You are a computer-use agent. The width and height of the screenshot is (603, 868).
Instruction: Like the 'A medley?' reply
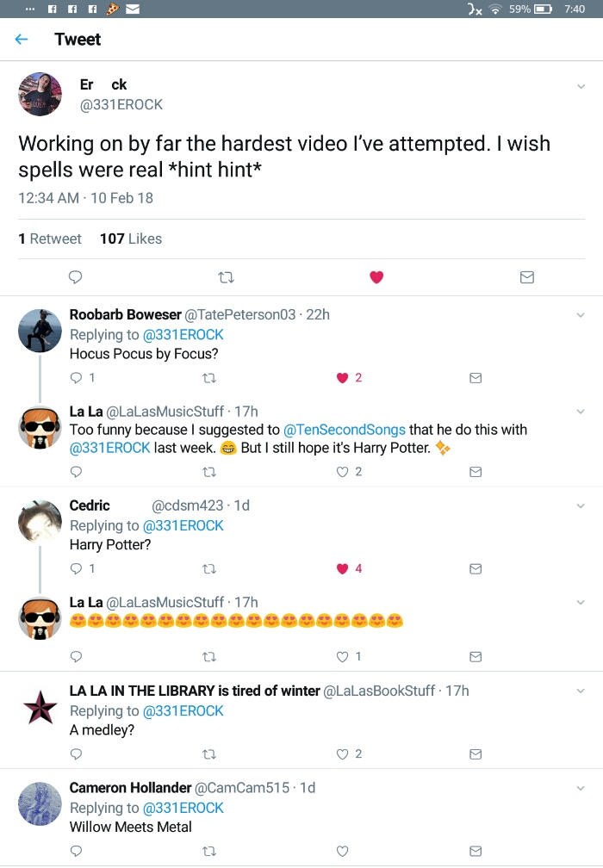point(342,753)
